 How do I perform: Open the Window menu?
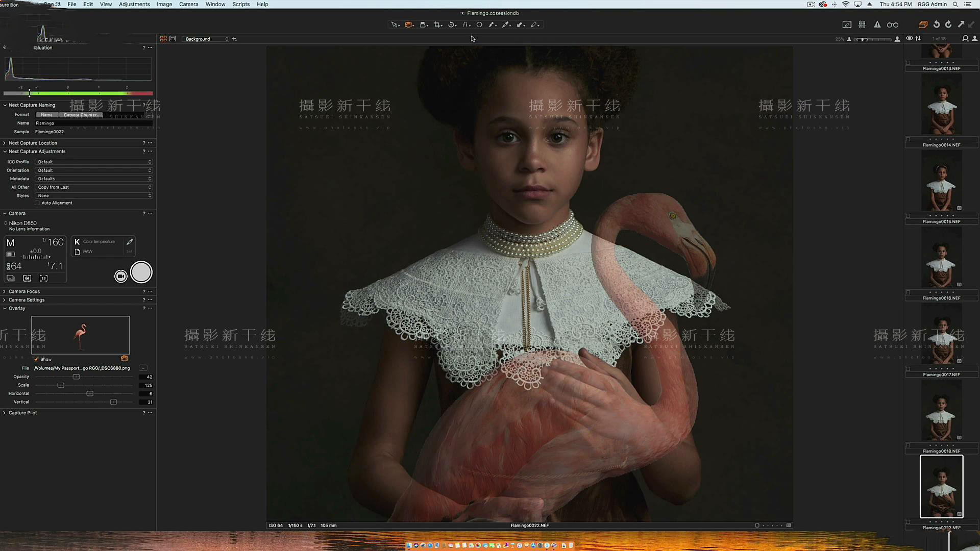coord(215,4)
